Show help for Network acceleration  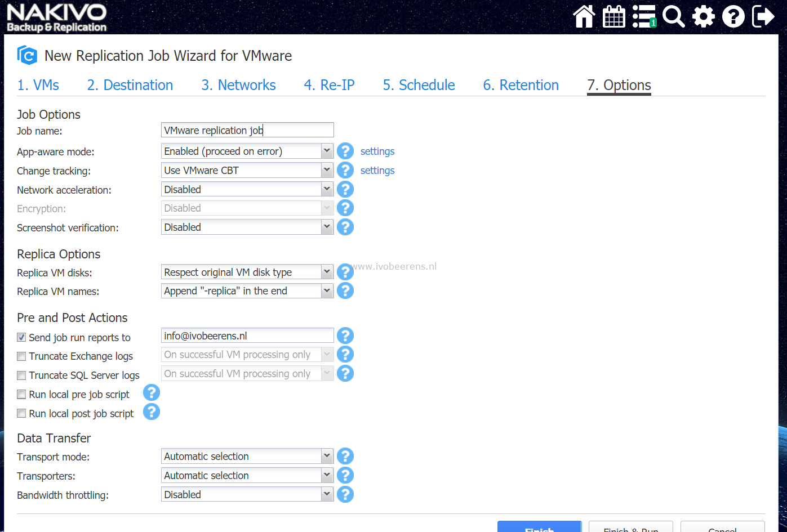click(x=345, y=189)
